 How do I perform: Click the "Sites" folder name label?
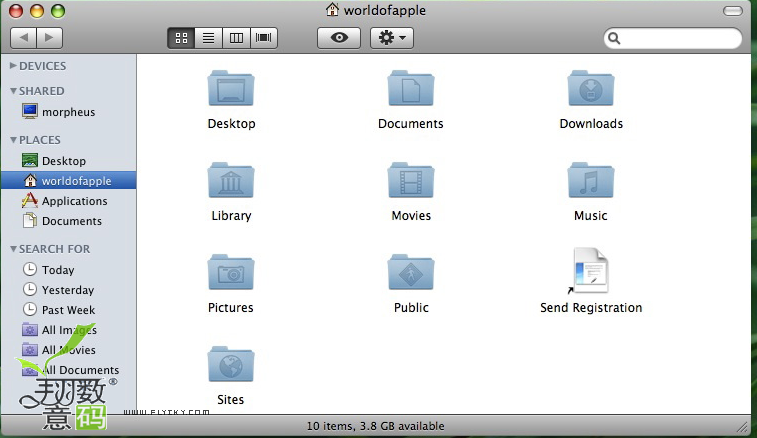coord(230,400)
